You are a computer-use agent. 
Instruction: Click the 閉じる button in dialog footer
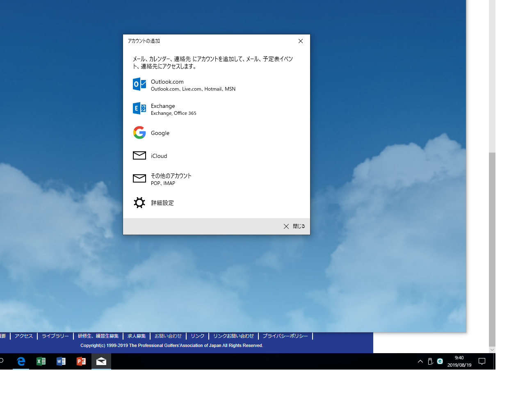point(294,226)
